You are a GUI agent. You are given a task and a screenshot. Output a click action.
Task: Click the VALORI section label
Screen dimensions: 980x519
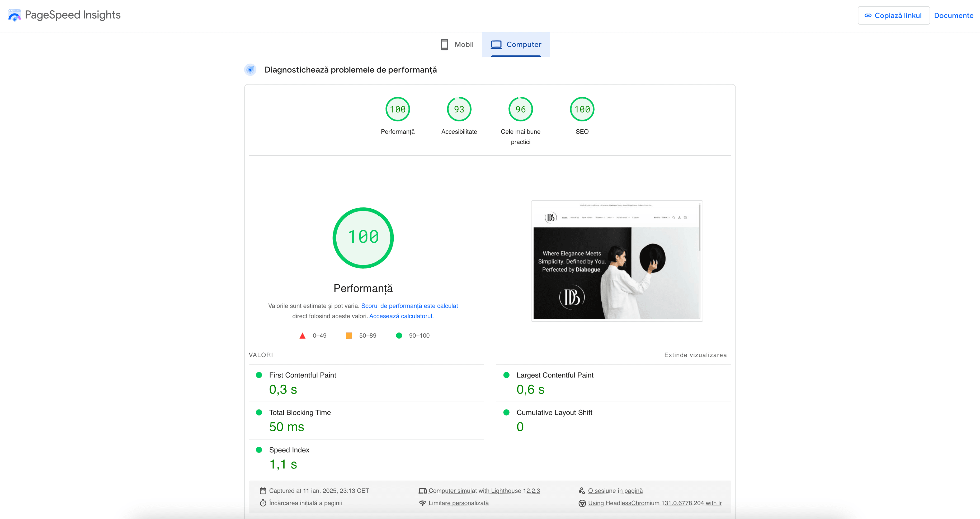[x=261, y=355]
